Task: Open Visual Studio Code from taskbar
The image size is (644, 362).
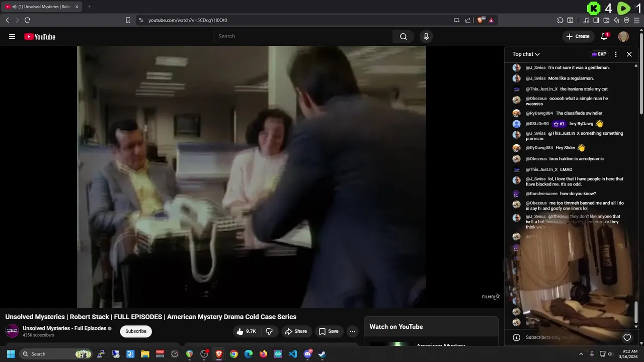Action: tap(293, 354)
